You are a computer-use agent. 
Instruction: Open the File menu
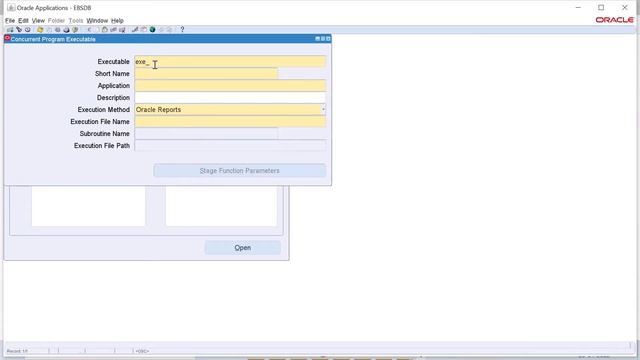(10, 20)
